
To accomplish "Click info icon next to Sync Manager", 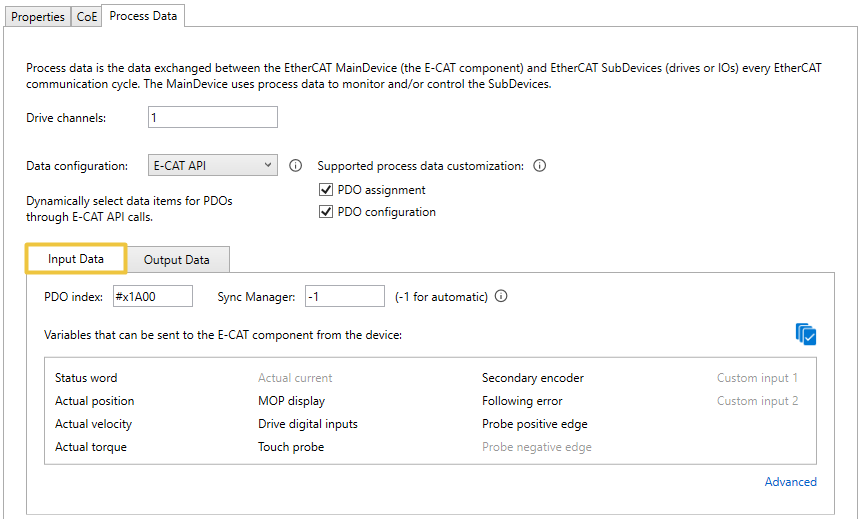I will coord(501,296).
